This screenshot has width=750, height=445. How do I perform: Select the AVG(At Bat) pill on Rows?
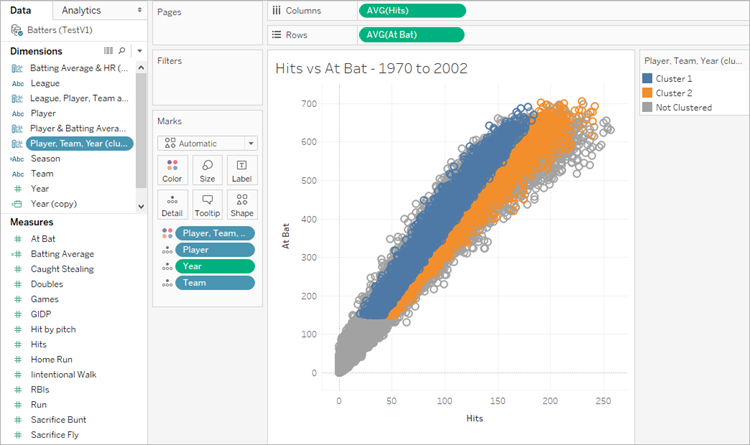click(411, 34)
